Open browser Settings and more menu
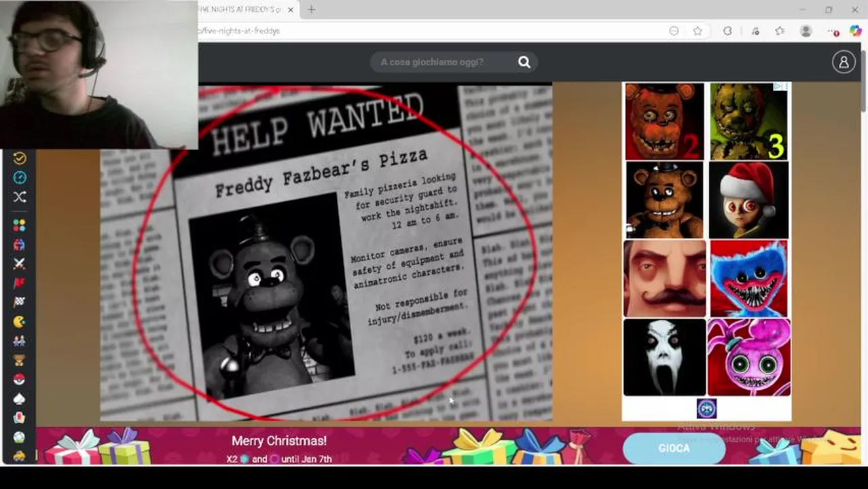 click(x=833, y=31)
